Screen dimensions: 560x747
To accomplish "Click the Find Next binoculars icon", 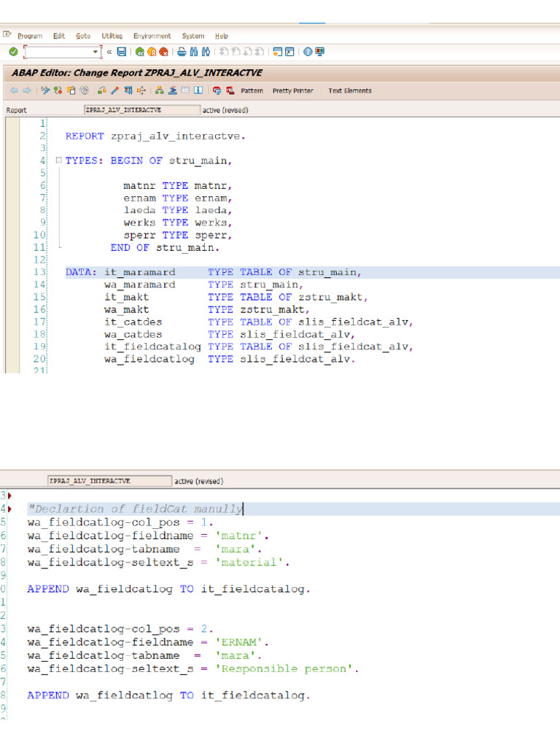I will [x=206, y=52].
